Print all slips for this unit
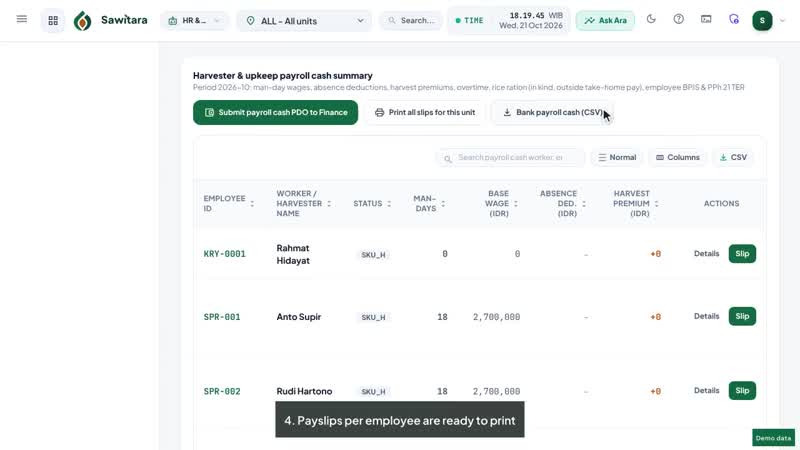The height and width of the screenshot is (450, 800). pyautogui.click(x=424, y=112)
